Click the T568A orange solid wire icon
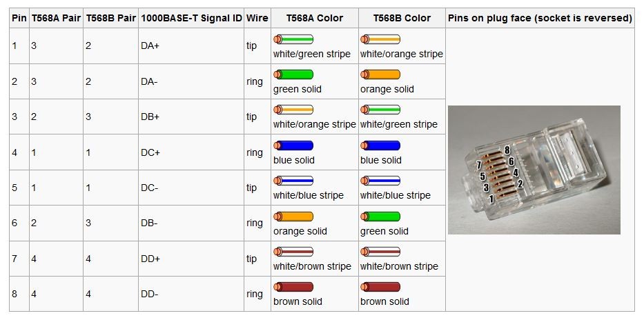Image resolution: width=644 pixels, height=320 pixels. (x=293, y=217)
